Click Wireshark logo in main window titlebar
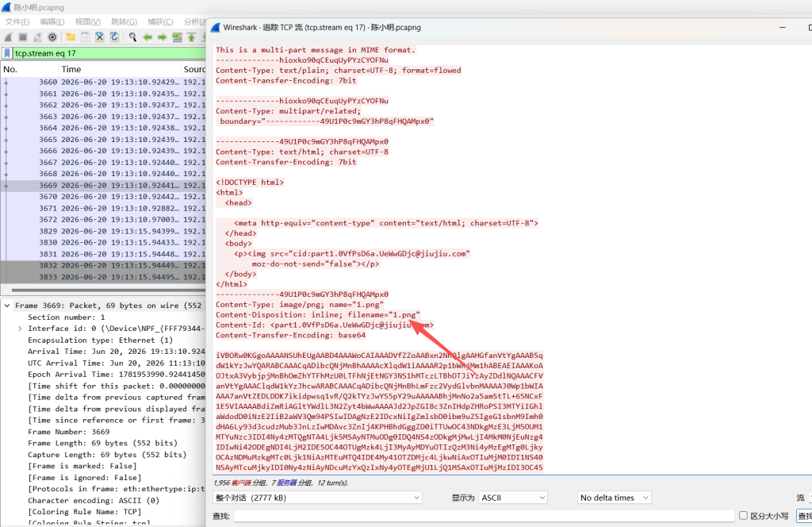Viewport: 812px width, 527px height. click(x=6, y=7)
